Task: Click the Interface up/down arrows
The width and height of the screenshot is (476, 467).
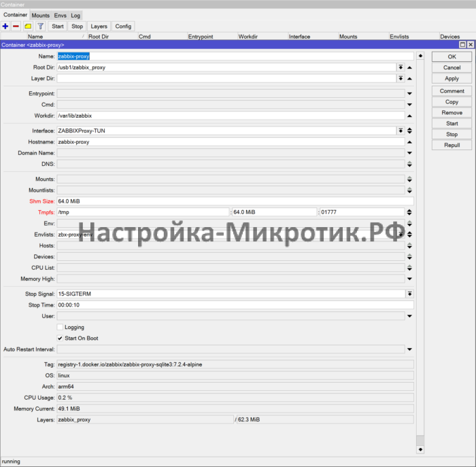Action: pos(409,131)
